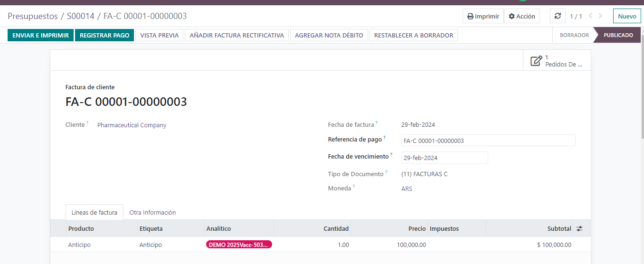Select the Líneas de factura tab
Viewport: 644px width, 264px height.
pyautogui.click(x=94, y=213)
